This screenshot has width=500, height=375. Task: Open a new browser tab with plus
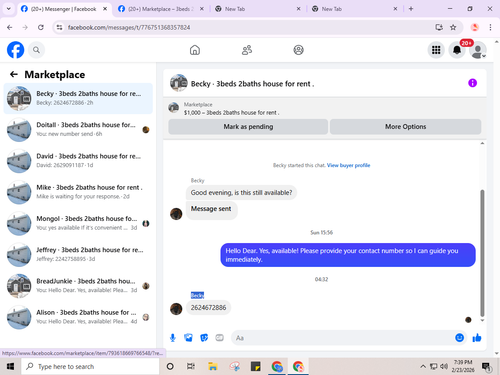tap(411, 9)
